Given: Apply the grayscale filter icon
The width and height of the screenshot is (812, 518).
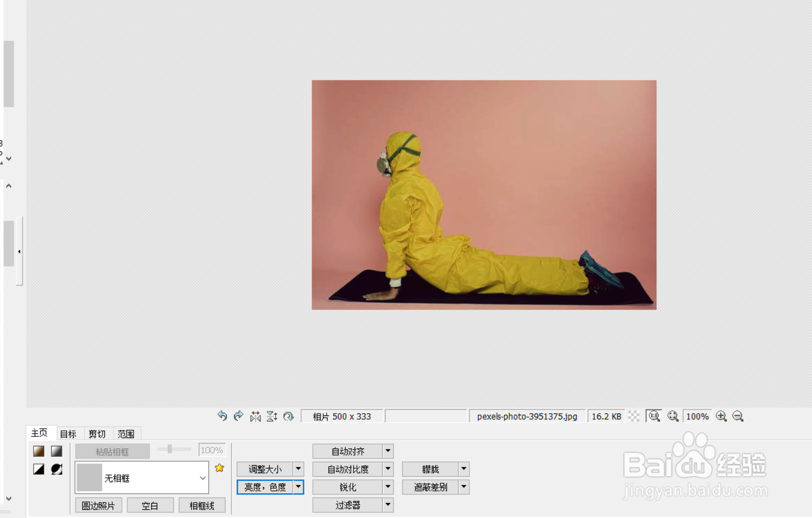Looking at the screenshot, I should click(56, 451).
